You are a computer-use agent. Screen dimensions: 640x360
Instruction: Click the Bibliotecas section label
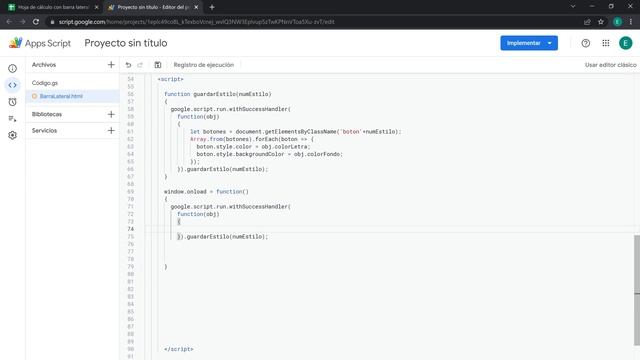(x=47, y=114)
